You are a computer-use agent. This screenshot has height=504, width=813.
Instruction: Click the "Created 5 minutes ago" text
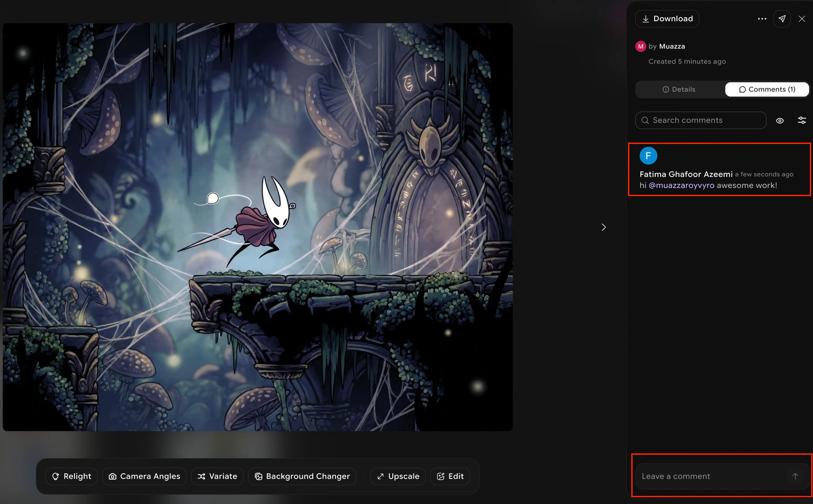[x=687, y=61]
